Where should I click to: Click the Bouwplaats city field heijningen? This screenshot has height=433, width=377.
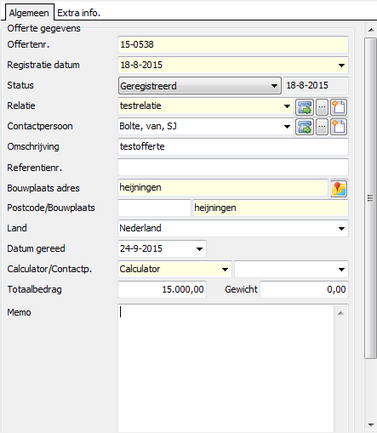point(270,208)
